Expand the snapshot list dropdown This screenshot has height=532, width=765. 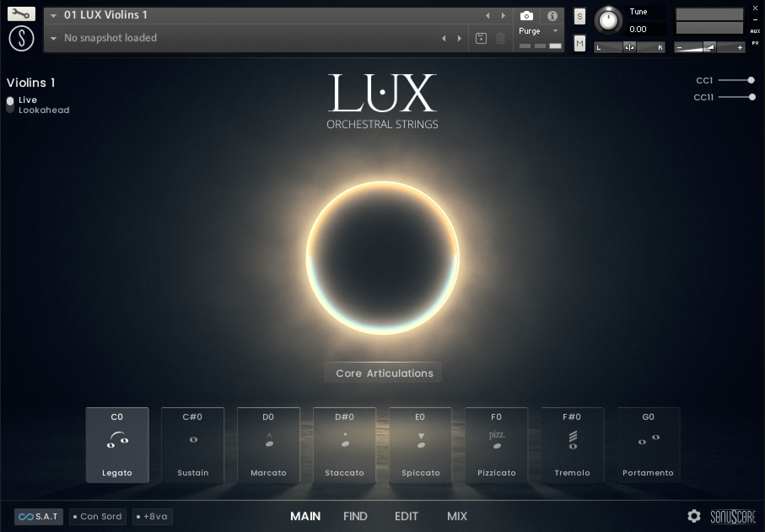pyautogui.click(x=54, y=38)
